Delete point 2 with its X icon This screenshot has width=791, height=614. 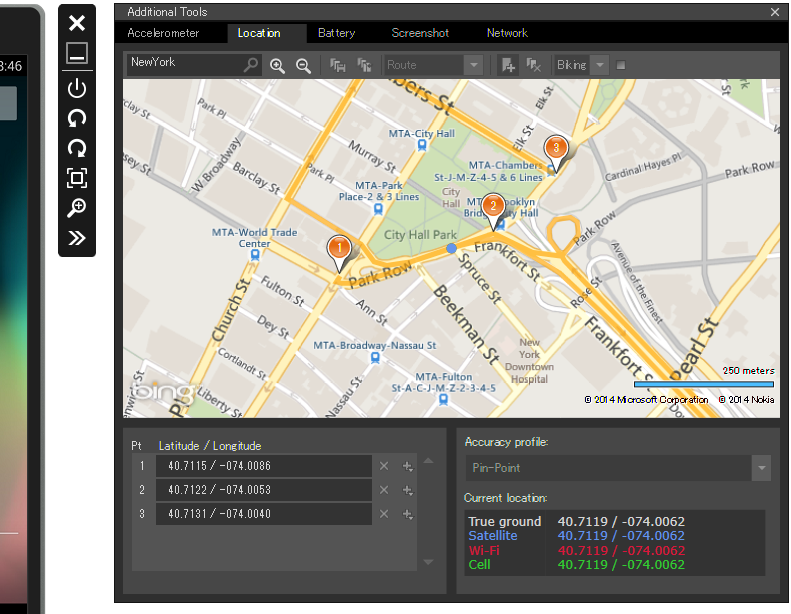[384, 490]
